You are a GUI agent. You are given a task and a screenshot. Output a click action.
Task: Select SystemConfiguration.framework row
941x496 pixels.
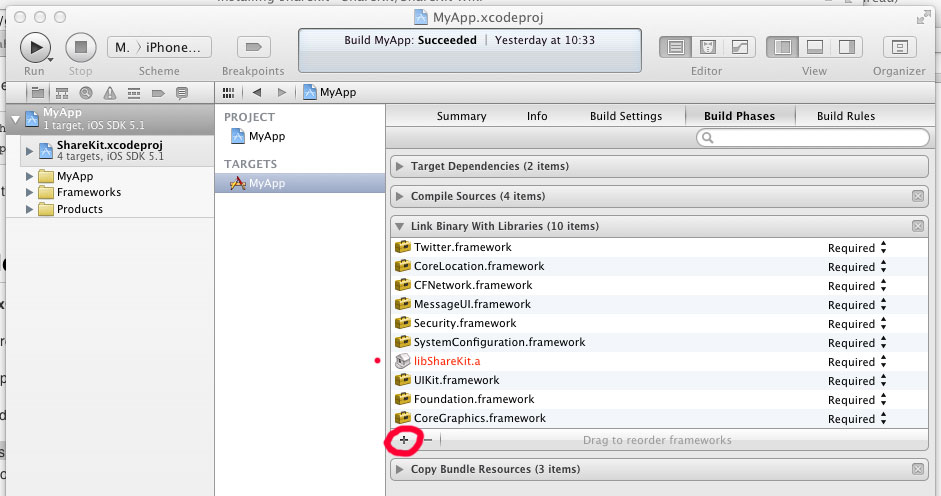(x=659, y=342)
